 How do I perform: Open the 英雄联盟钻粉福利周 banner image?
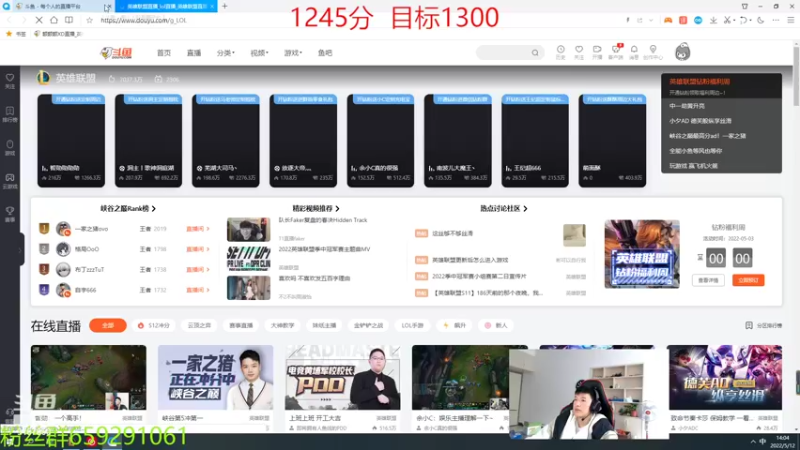coord(642,254)
